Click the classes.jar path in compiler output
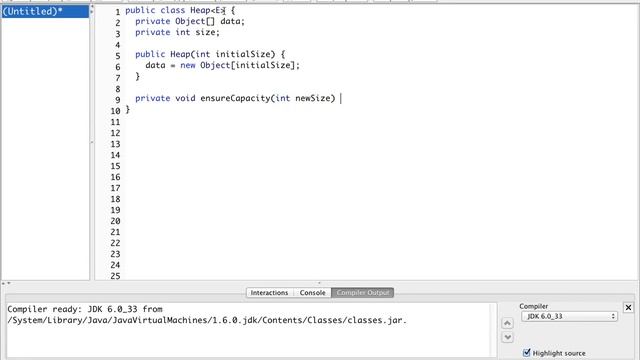 [207, 320]
